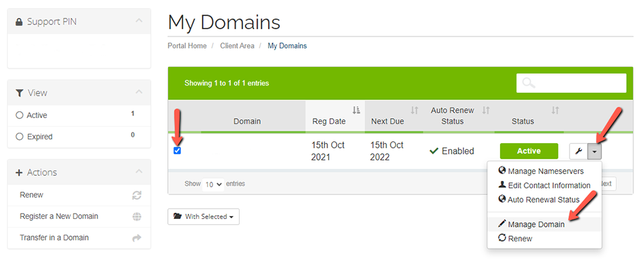Click the Next Due sort arrows

(414, 110)
